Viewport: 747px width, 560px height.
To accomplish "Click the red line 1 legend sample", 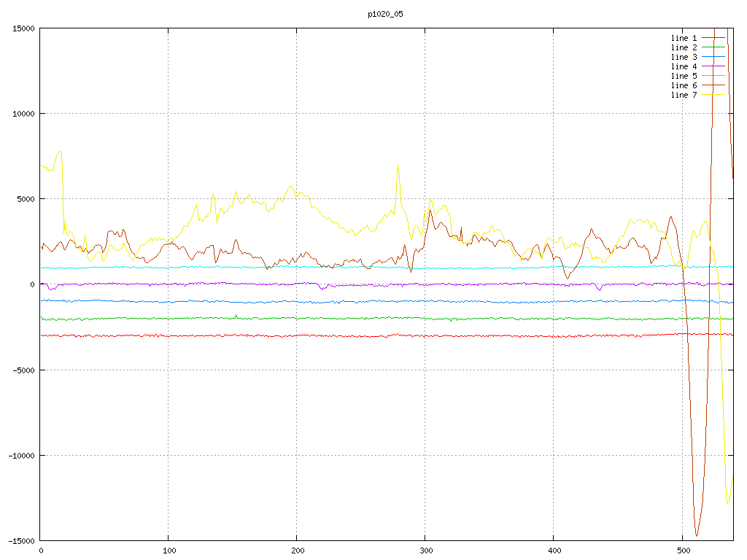I will tap(713, 38).
